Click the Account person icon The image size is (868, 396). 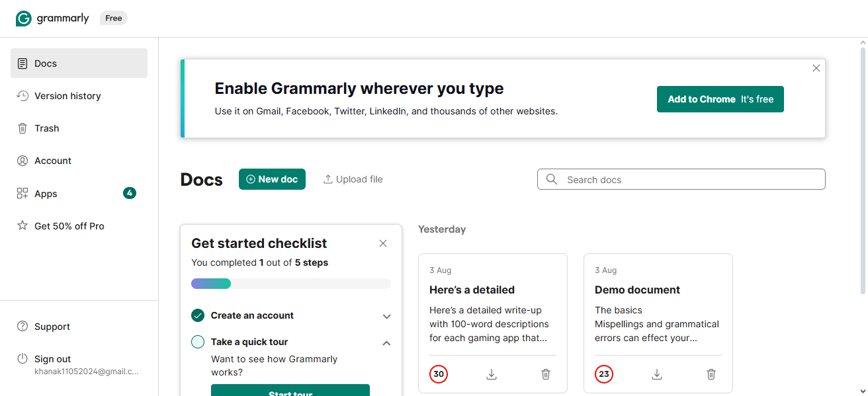[22, 161]
